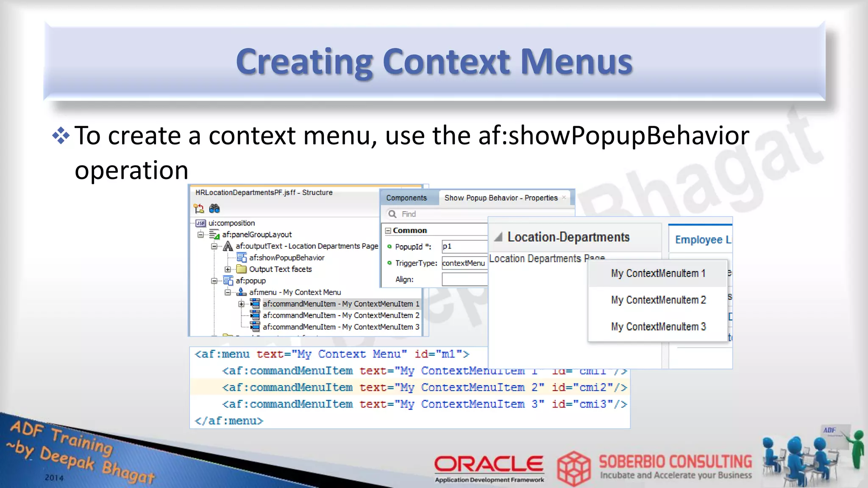Viewport: 868px width, 488px height.
Task: Choose My ContextMenuItem 3 from context menu
Action: tap(658, 327)
